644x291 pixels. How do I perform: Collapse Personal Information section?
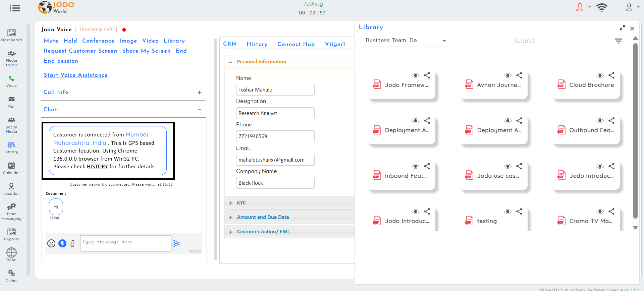[230, 62]
